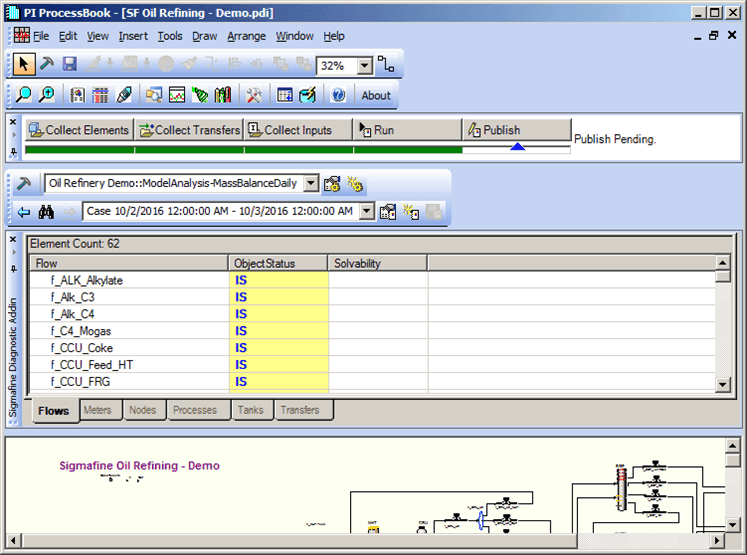This screenshot has height=555, width=747.
Task: Pin the Sigmafine Diagnostic Addin panel
Action: click(x=13, y=269)
